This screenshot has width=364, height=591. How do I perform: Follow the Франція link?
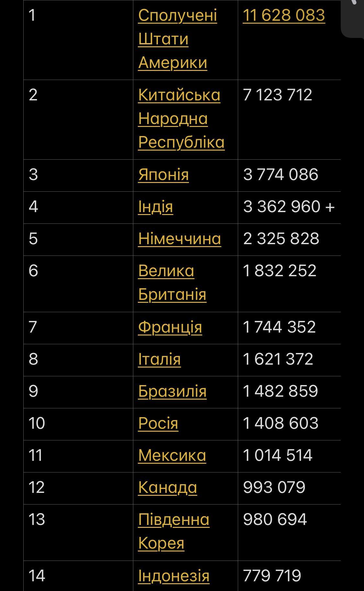pos(170,327)
